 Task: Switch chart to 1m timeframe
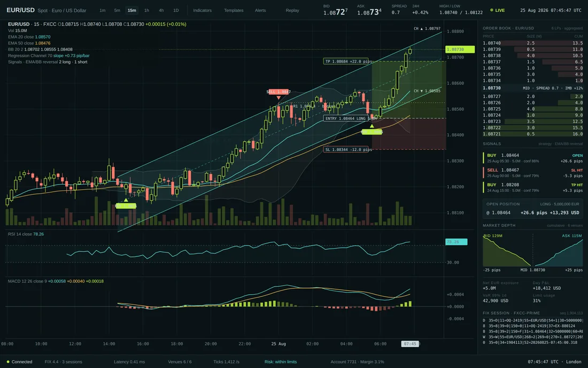[103, 11]
